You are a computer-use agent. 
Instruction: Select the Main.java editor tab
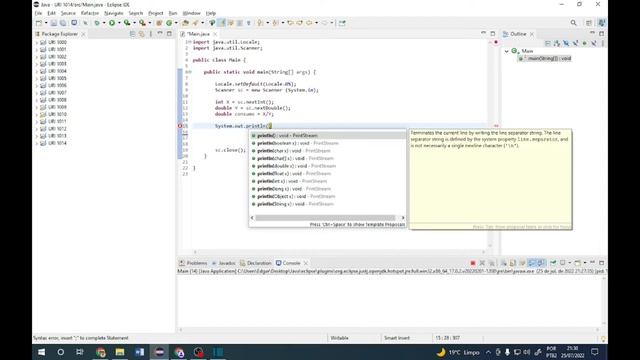click(198, 34)
